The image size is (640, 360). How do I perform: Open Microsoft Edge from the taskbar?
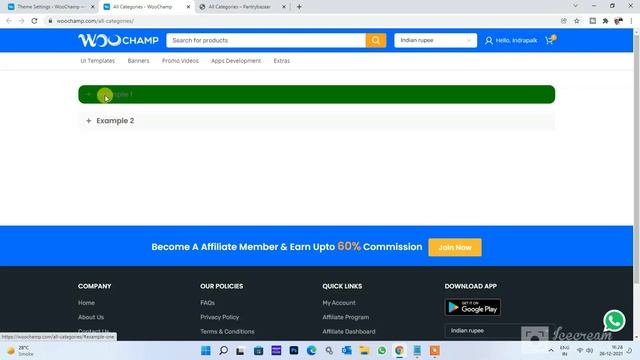coord(311,350)
